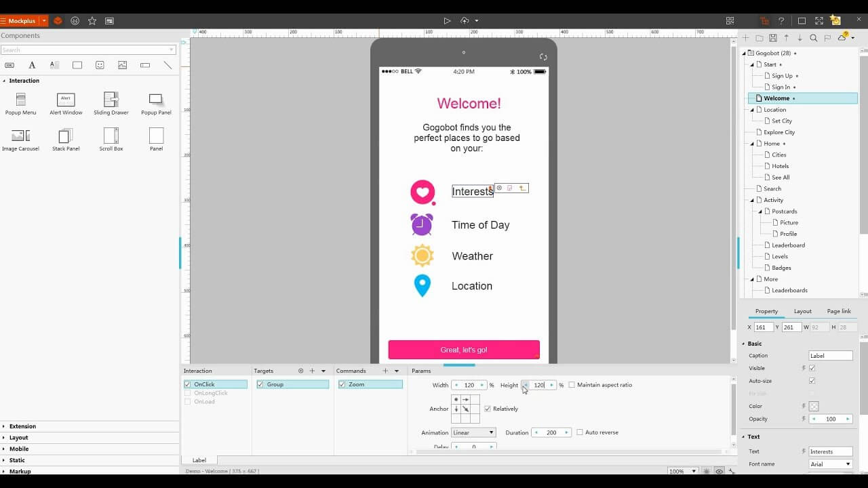Select the Alert Window component
The height and width of the screenshot is (488, 868).
point(66,104)
